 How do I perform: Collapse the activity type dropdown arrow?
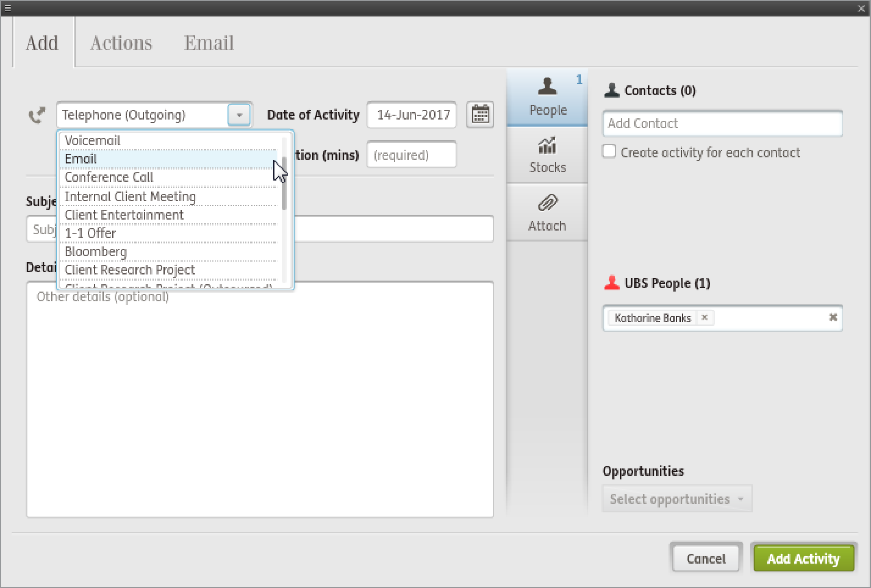pyautogui.click(x=239, y=115)
